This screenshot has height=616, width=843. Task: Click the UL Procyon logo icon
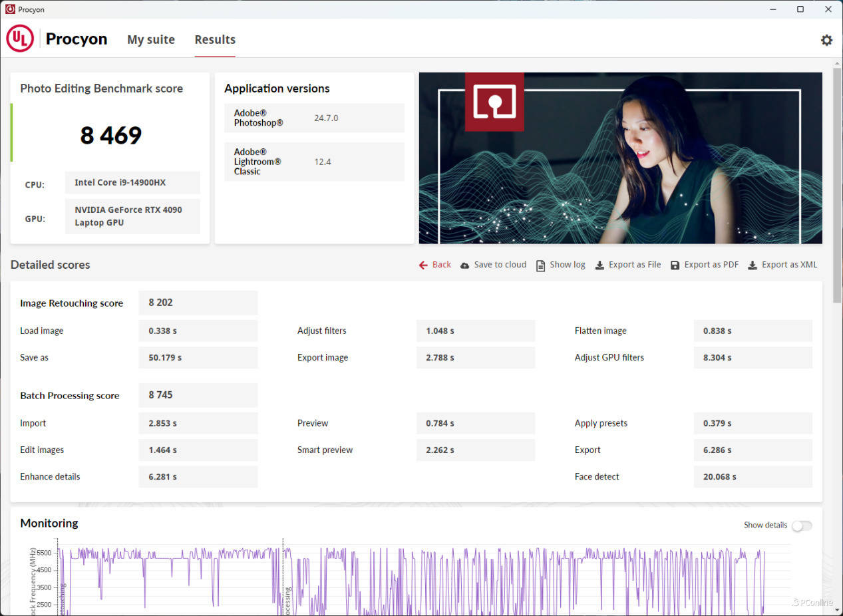coord(20,39)
